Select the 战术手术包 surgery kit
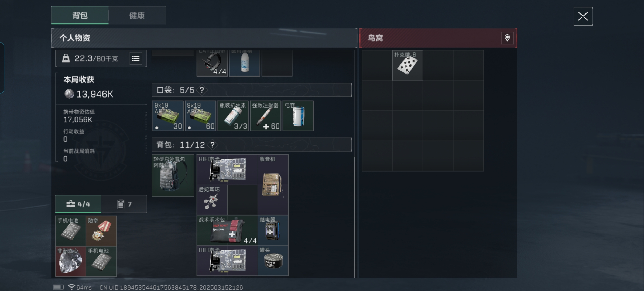644x291 pixels. tap(227, 230)
